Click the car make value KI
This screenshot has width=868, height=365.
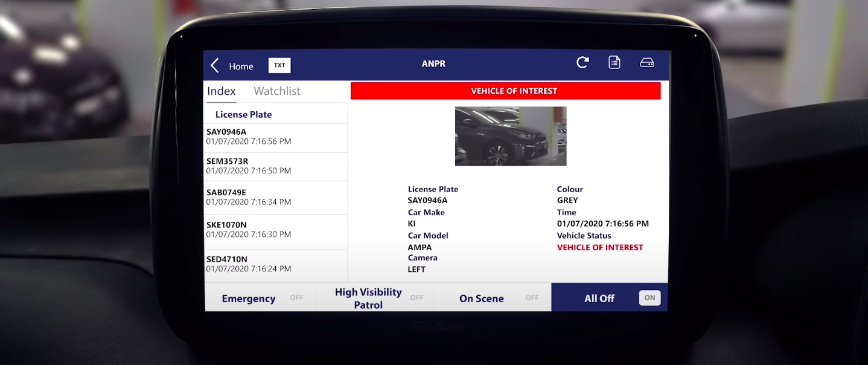point(412,224)
